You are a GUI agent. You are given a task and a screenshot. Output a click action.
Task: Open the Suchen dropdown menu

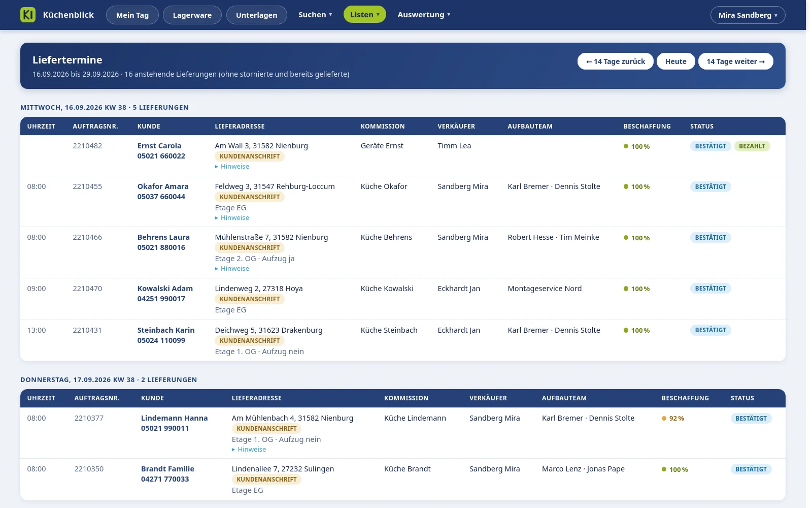315,15
